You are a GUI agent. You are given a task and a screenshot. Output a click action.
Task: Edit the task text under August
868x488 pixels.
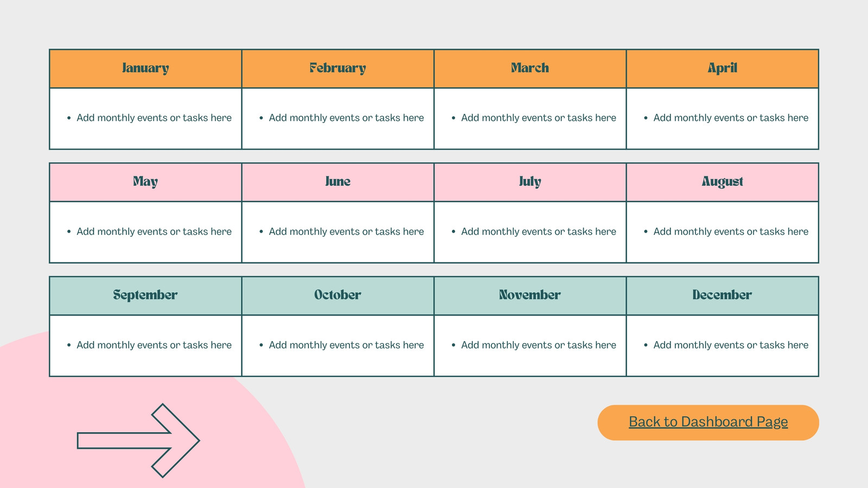coord(731,232)
